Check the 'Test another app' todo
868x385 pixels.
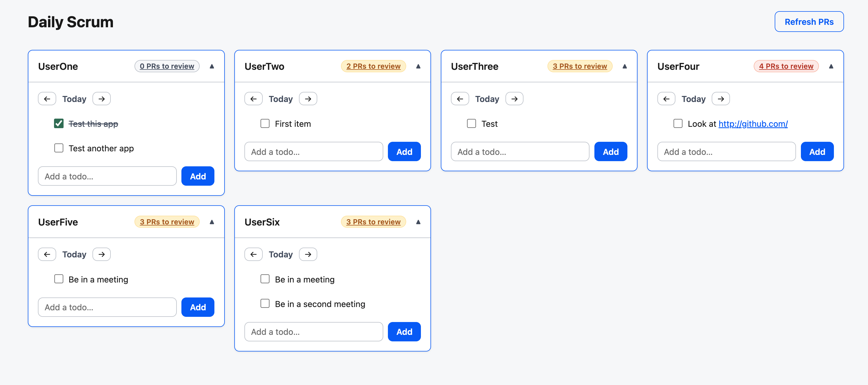pyautogui.click(x=59, y=148)
